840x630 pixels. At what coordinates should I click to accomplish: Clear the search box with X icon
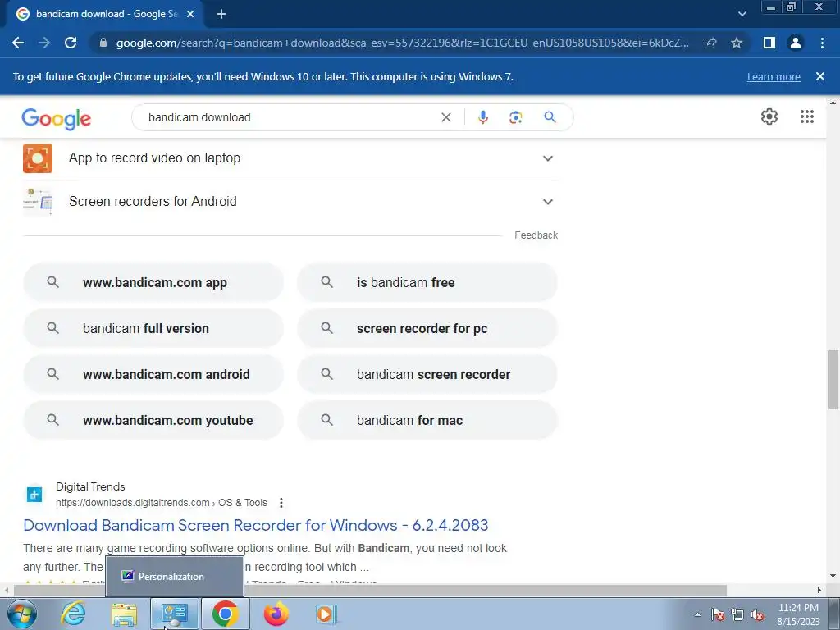coord(445,117)
